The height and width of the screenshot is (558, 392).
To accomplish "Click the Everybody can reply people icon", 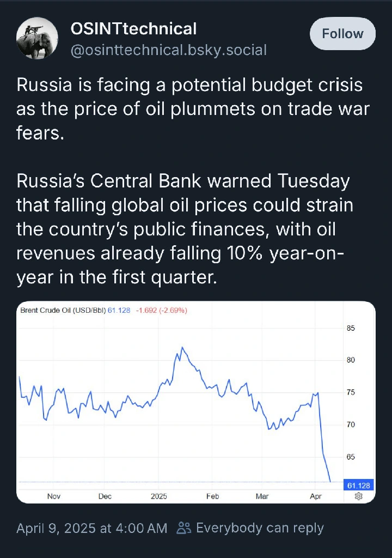I will (184, 527).
